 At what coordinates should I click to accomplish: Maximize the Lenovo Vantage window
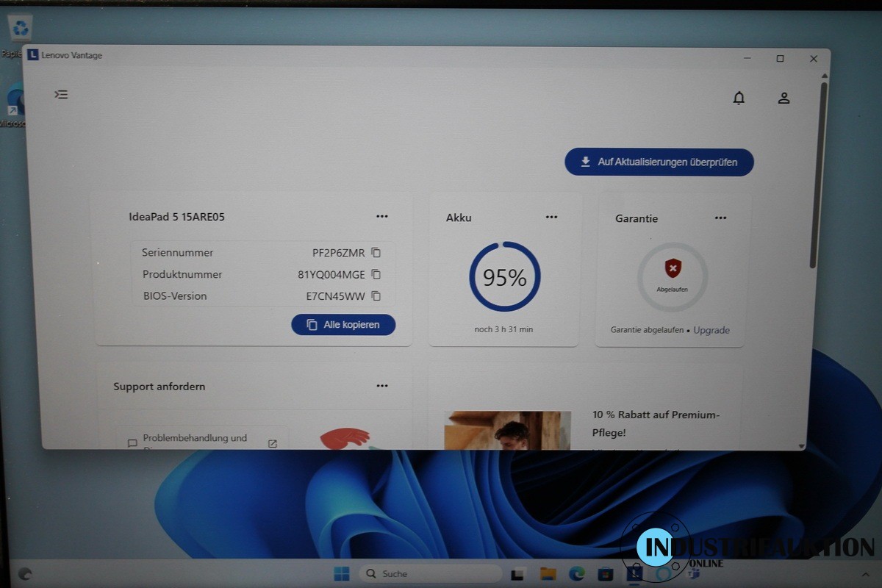coord(780,59)
